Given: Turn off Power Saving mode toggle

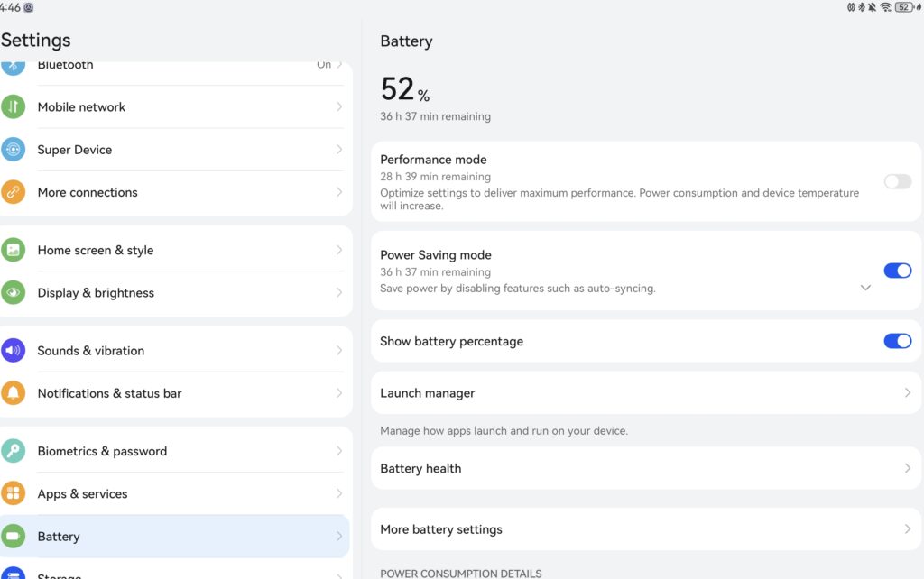Looking at the screenshot, I should (897, 271).
